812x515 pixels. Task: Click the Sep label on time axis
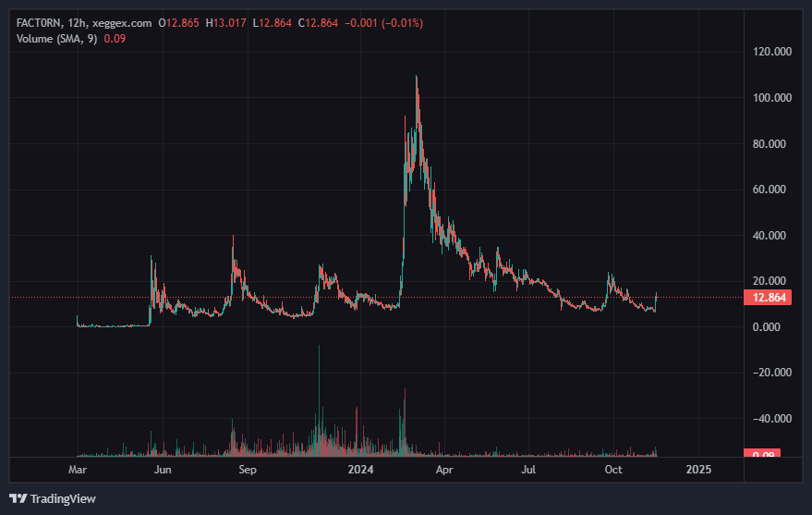[x=248, y=470]
